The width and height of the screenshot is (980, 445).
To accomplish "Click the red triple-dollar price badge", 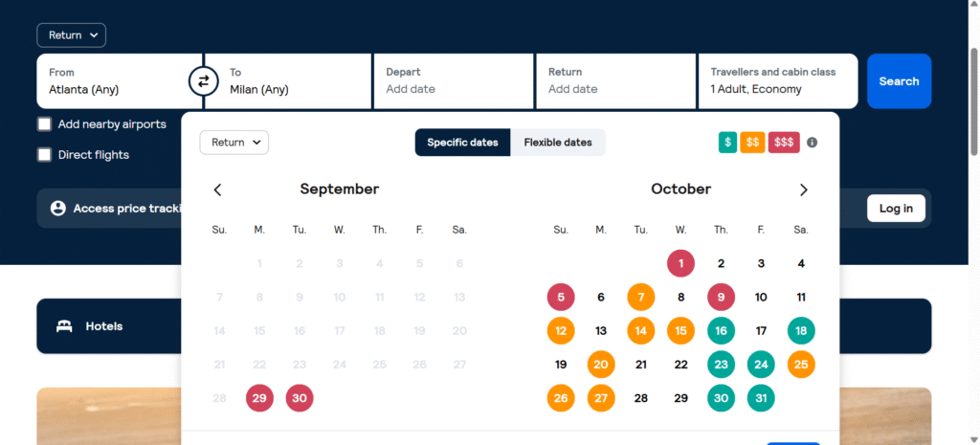I will click(x=783, y=143).
